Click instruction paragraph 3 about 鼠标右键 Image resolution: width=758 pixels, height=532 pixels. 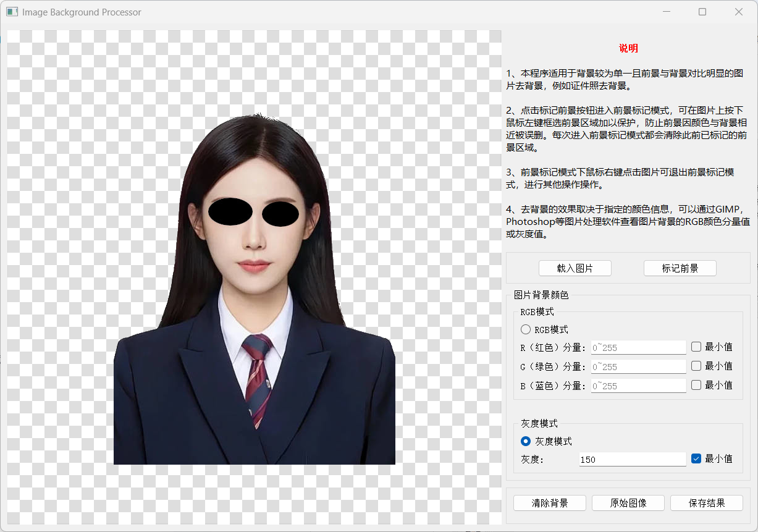click(x=620, y=179)
